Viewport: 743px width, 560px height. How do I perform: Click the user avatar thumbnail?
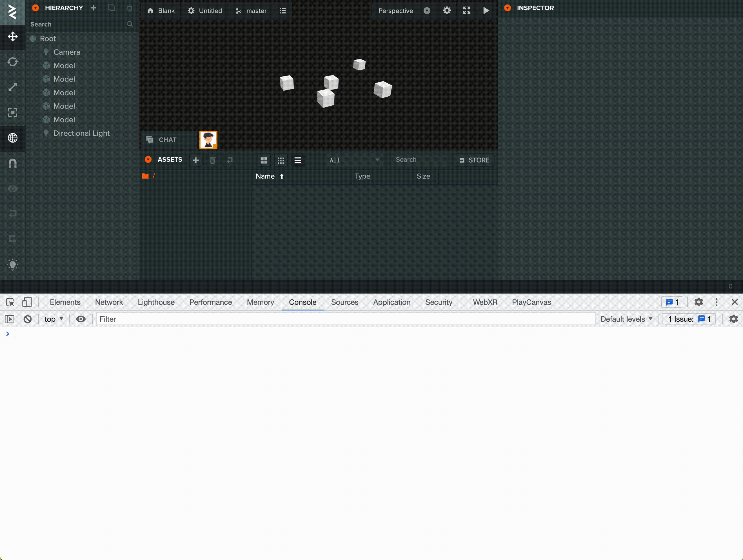click(x=208, y=140)
